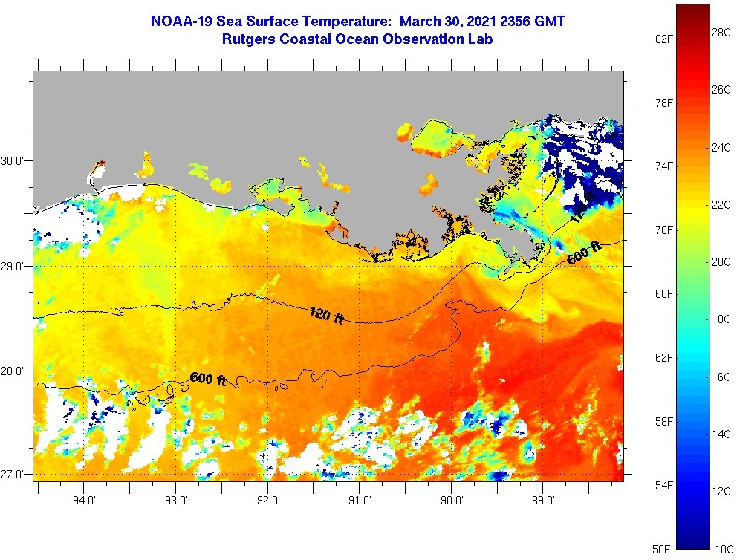The image size is (737, 560).
Task: Click the 20C colorbar label
Action: (x=721, y=262)
